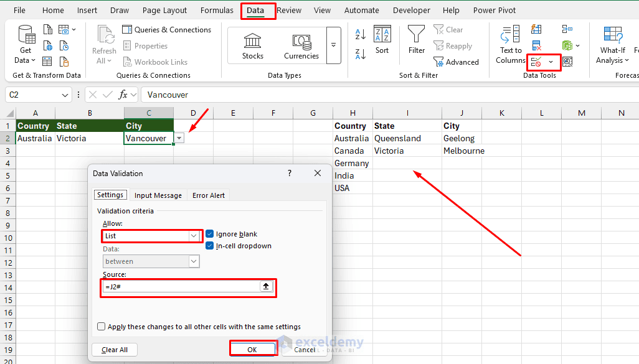Viewport: 639px width, 364px height.
Task: Click the Stocks data type
Action: click(253, 46)
